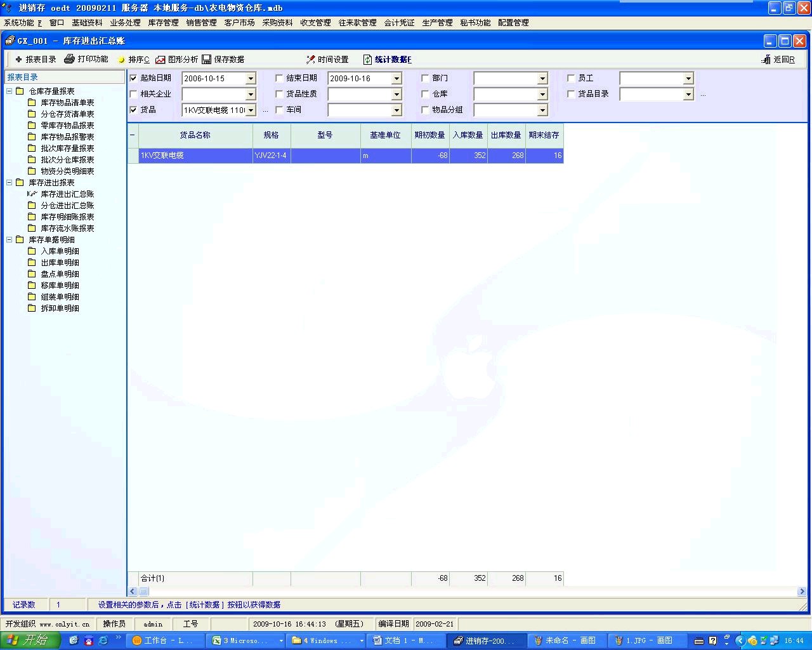The image size is (812, 650).
Task: Click the printer icon for 打印功能
Action: point(70,59)
